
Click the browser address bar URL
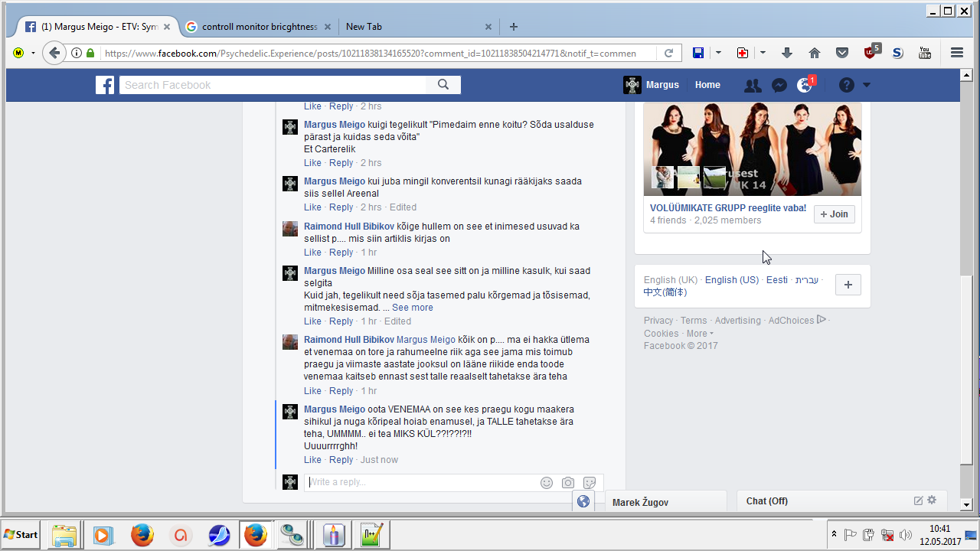371,53
